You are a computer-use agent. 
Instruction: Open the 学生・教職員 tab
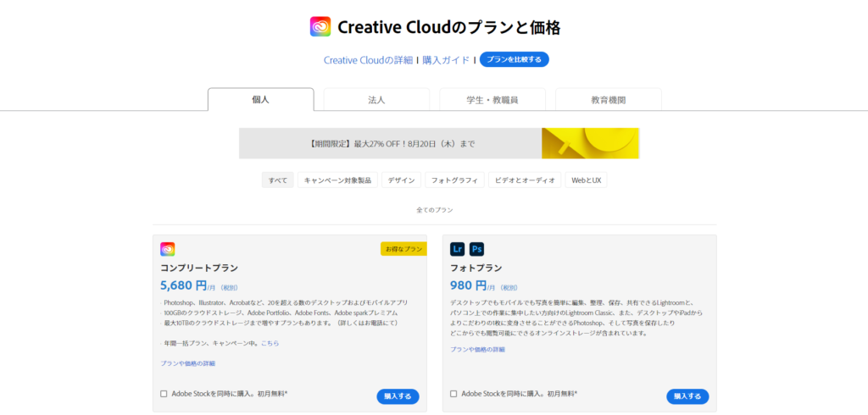[492, 100]
